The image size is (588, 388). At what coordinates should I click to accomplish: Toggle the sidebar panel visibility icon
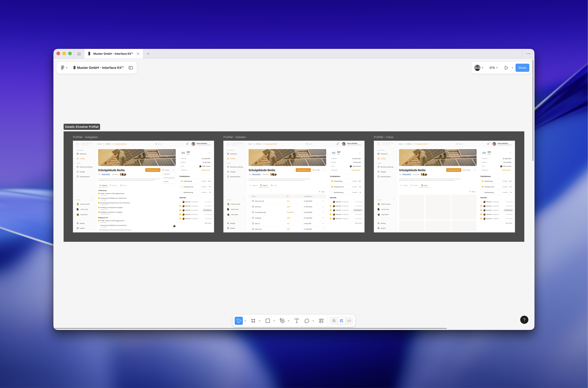coord(131,68)
